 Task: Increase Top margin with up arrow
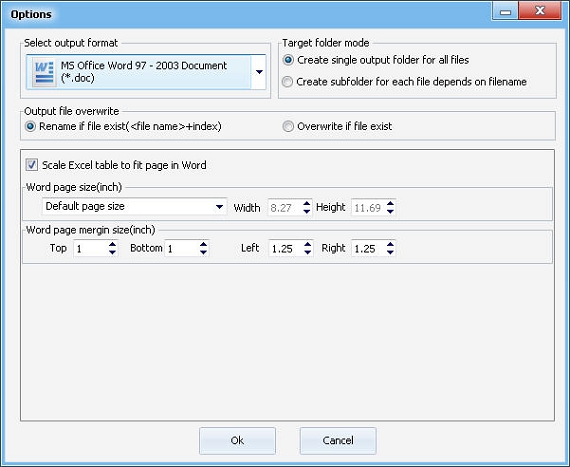pyautogui.click(x=112, y=245)
